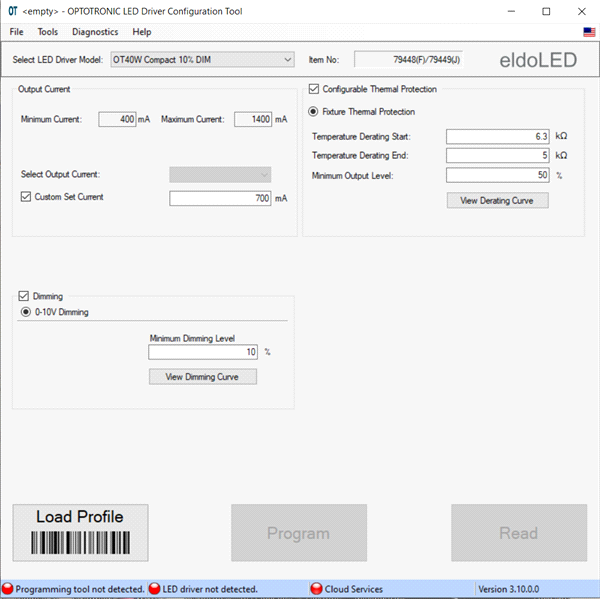Click the Load Profile barcode button
This screenshot has height=599, width=600.
80,532
